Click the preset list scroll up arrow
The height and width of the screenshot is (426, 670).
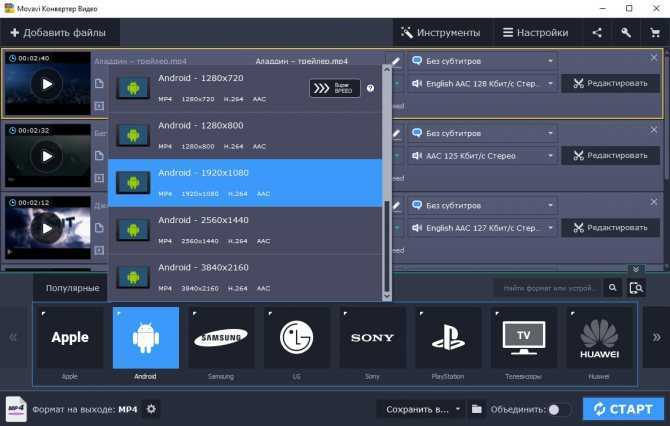point(387,69)
